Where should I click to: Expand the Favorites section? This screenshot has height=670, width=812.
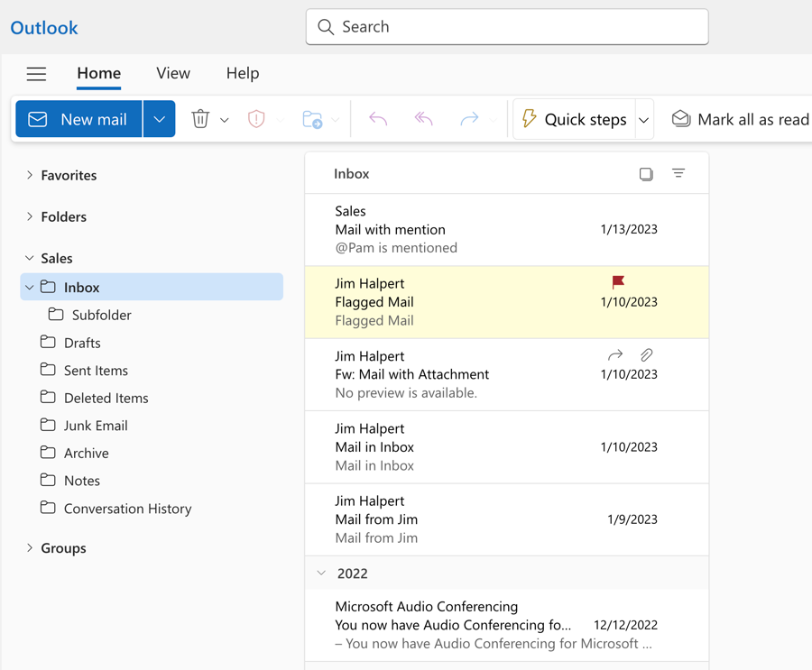[x=30, y=175]
